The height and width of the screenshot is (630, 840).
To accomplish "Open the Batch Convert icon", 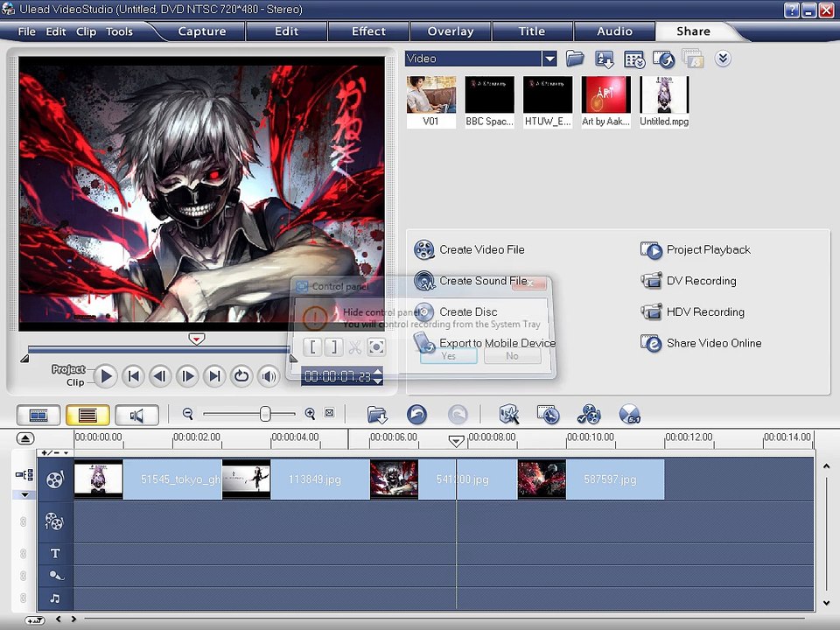I will pyautogui.click(x=548, y=414).
